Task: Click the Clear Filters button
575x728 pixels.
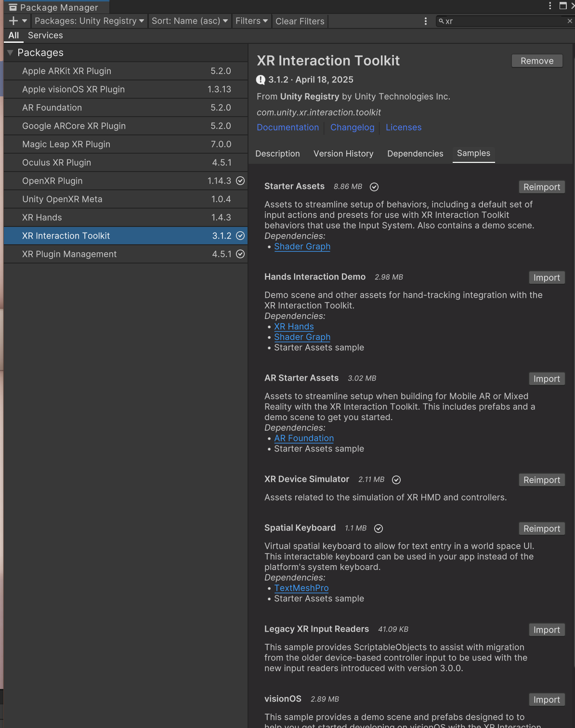Action: (x=300, y=21)
